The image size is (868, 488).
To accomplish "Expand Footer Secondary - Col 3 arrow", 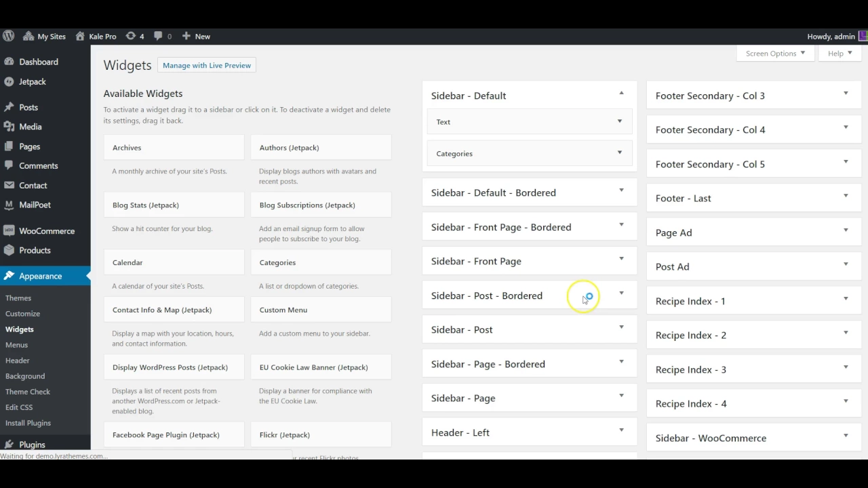I will click(x=846, y=94).
